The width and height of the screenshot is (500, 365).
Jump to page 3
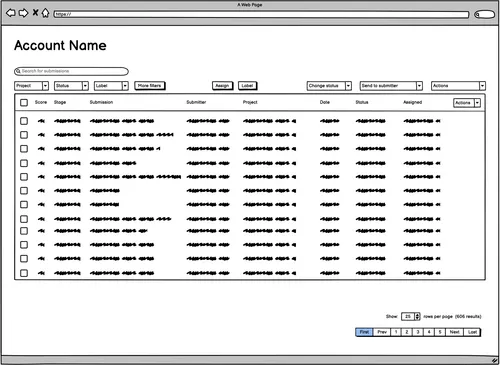point(418,332)
